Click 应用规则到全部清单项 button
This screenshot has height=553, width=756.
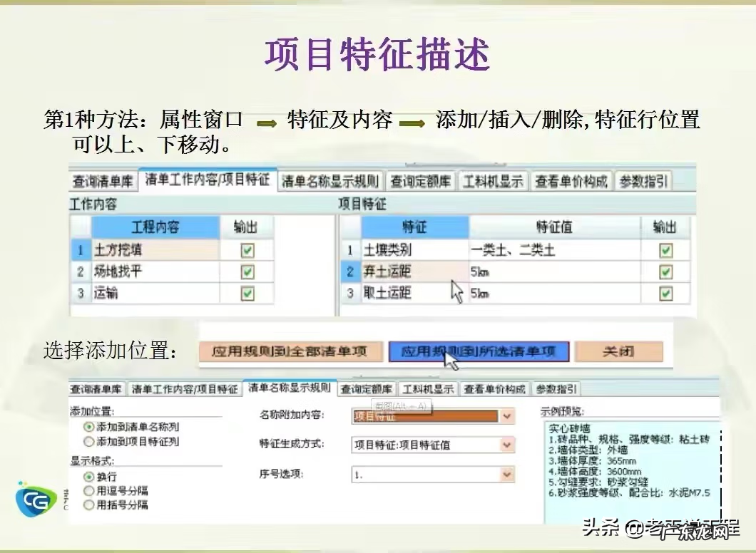pos(289,351)
